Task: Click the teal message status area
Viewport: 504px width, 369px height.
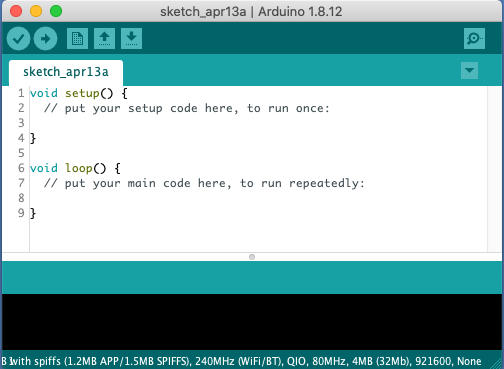Action: (252, 277)
